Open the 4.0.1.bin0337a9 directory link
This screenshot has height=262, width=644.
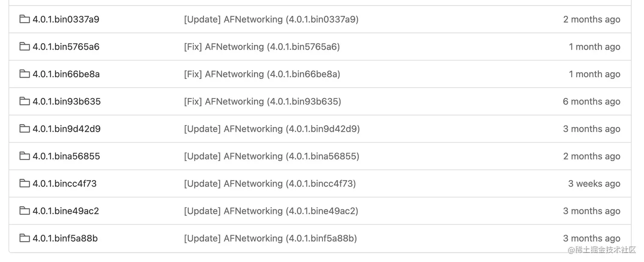click(x=66, y=20)
